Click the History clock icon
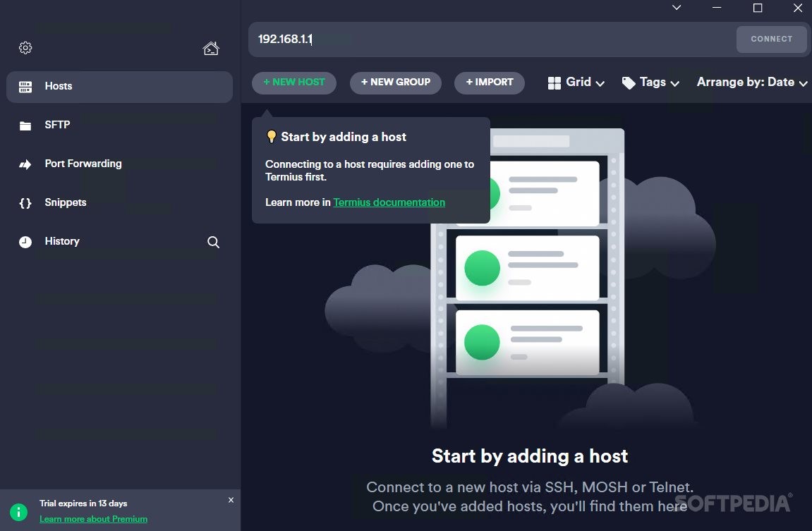 pos(25,242)
